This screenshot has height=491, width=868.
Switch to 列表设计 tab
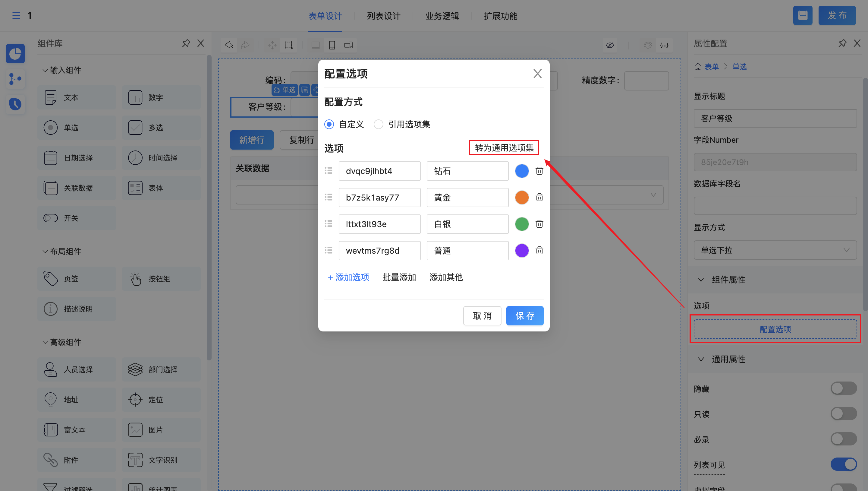pyautogui.click(x=383, y=16)
